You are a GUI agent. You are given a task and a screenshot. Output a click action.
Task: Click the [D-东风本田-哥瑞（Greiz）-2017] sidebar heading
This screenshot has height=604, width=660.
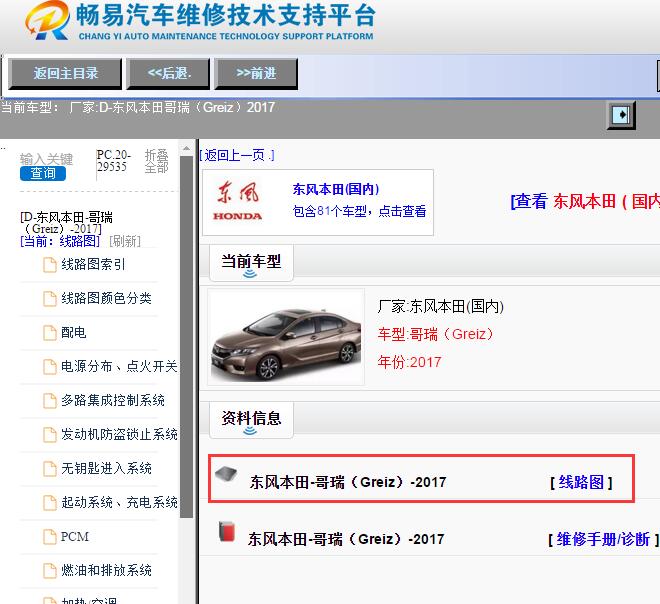[x=66, y=223]
